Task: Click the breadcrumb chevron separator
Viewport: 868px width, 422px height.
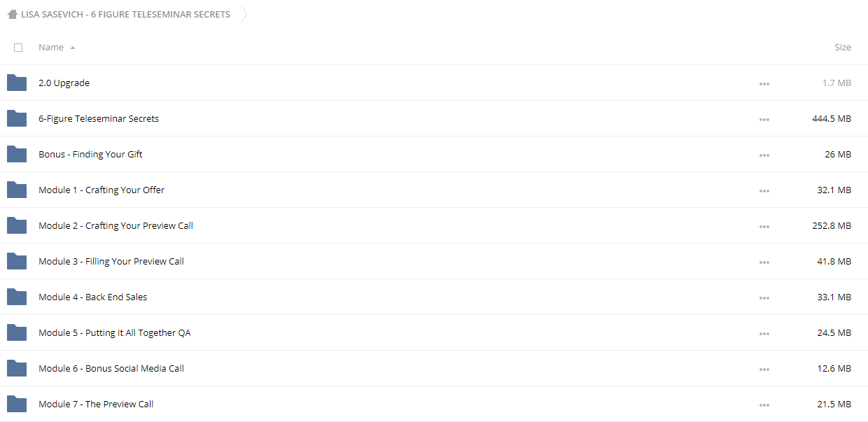Action: click(x=244, y=14)
